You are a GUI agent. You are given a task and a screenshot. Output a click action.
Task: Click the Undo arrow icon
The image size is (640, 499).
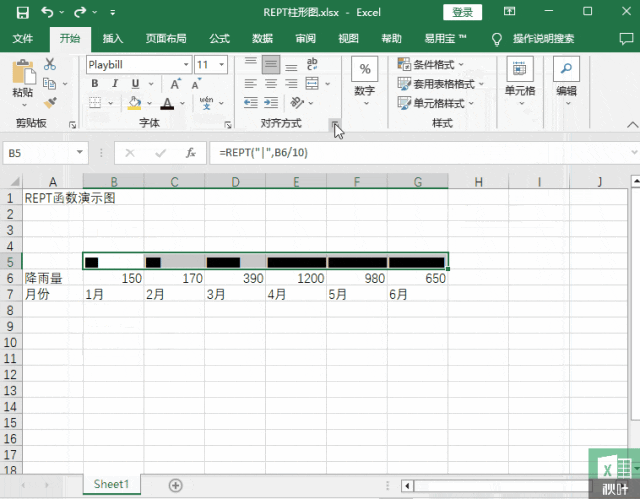[49, 13]
